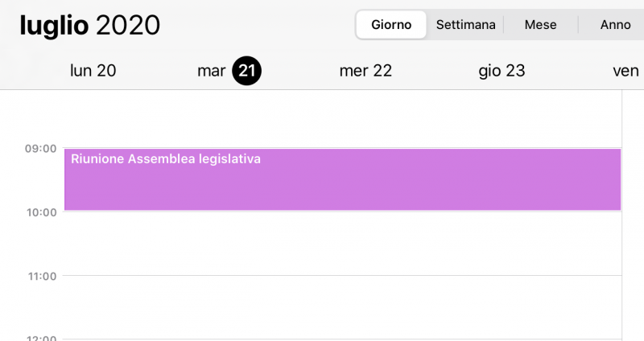Click the 09:00 time label
This screenshot has height=341, width=644.
(40, 149)
